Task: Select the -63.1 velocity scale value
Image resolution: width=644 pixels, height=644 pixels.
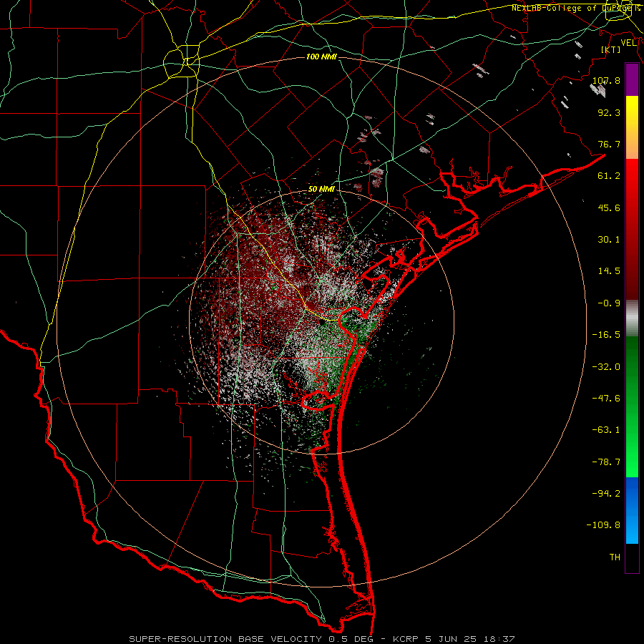Action: pos(606,430)
